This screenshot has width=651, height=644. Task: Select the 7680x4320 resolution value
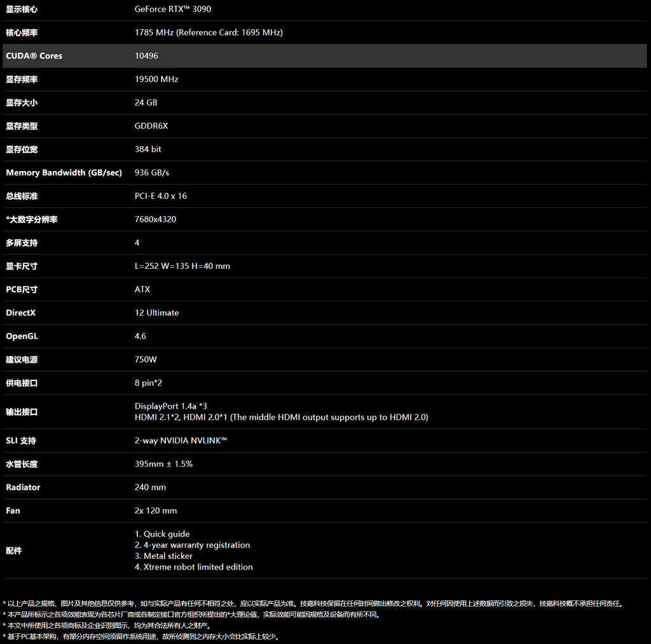[x=155, y=219]
